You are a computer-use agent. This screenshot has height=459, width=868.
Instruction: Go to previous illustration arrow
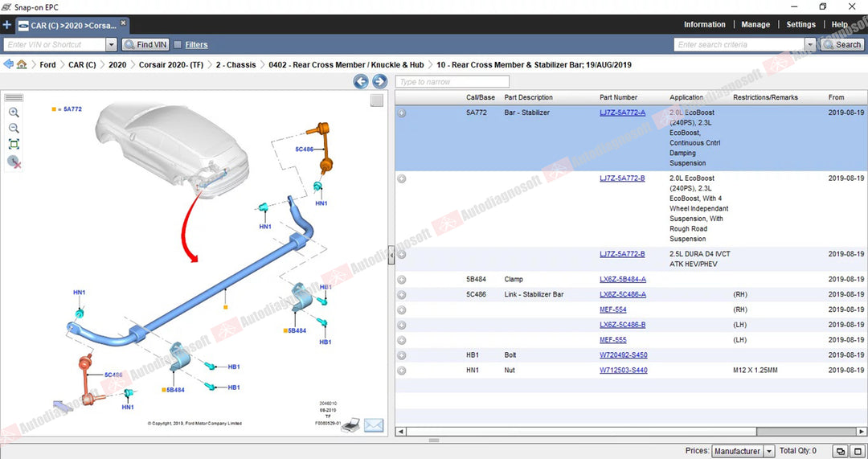pyautogui.click(x=361, y=82)
